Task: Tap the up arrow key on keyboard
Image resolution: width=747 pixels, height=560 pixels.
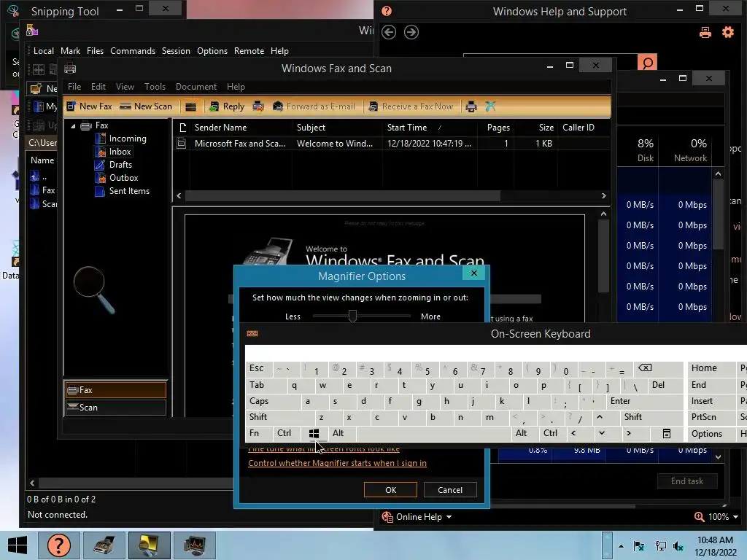Action: tap(600, 417)
